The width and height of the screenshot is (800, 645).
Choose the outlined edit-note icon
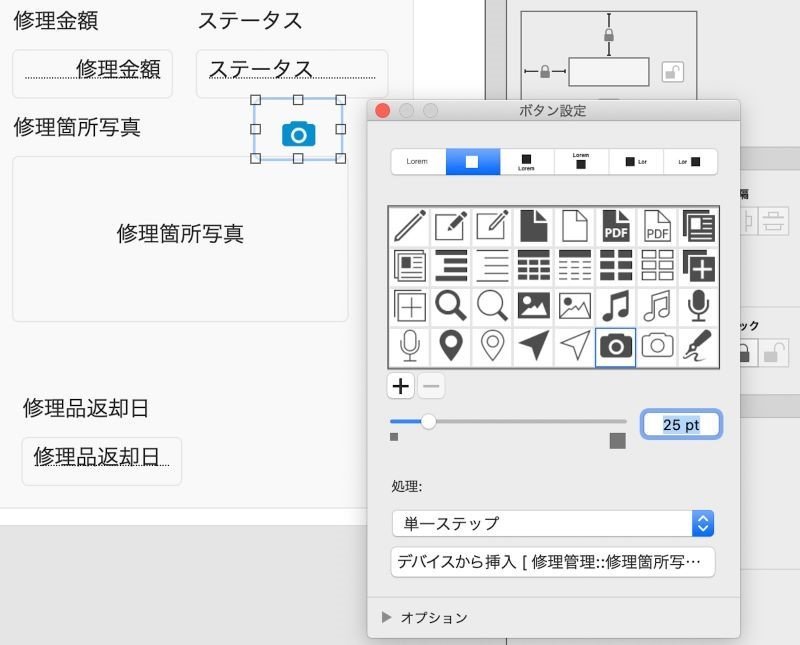point(492,226)
